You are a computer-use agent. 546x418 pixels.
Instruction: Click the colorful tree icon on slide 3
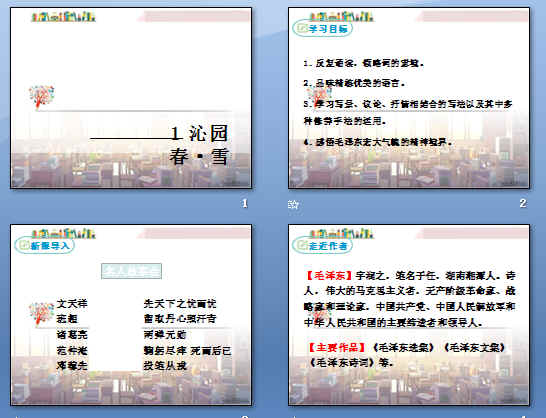pyautogui.click(x=41, y=314)
